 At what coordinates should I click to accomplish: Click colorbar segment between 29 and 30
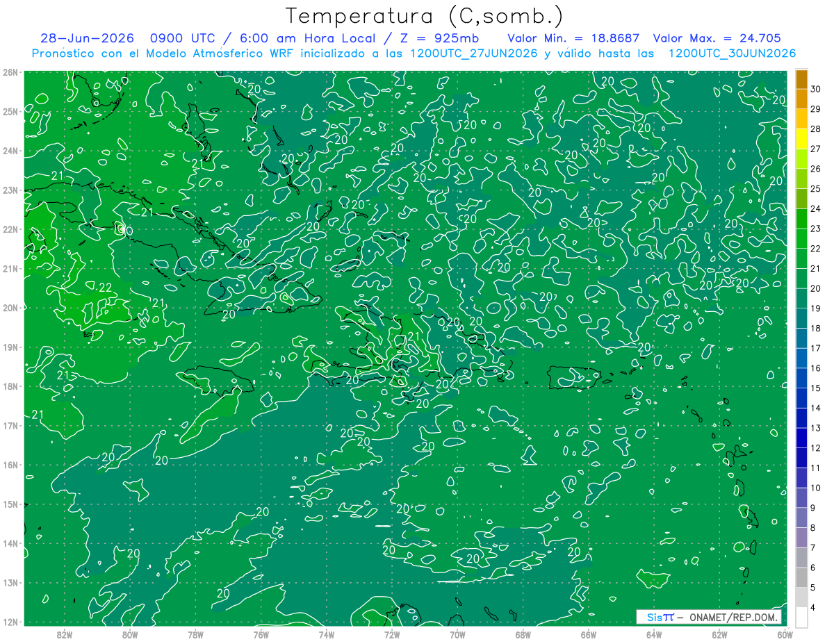pos(801,98)
